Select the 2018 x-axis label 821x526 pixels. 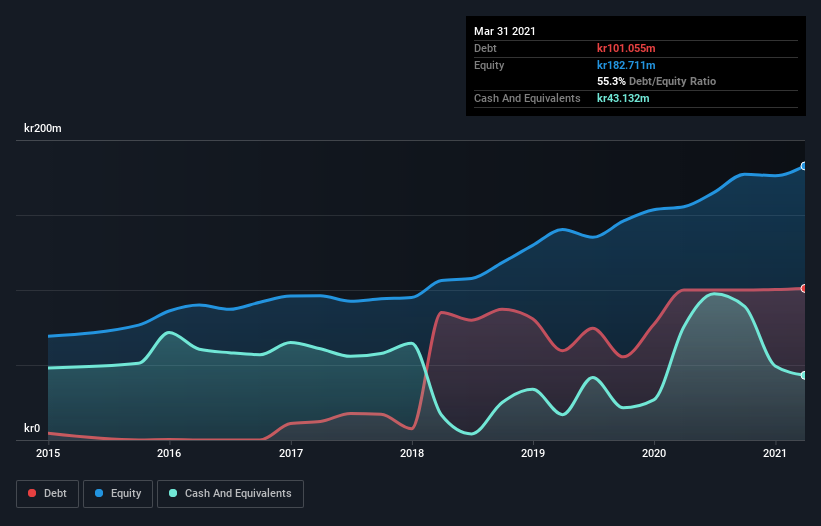(412, 453)
